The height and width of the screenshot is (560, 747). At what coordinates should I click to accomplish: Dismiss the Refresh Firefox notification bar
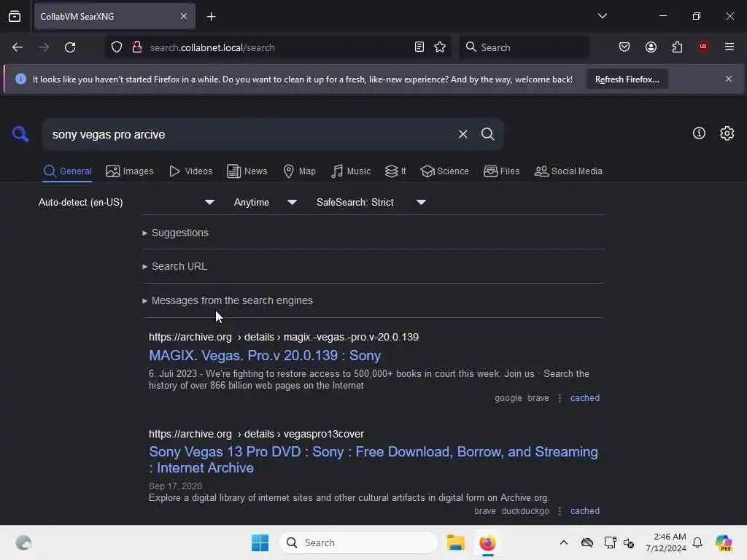click(x=729, y=79)
